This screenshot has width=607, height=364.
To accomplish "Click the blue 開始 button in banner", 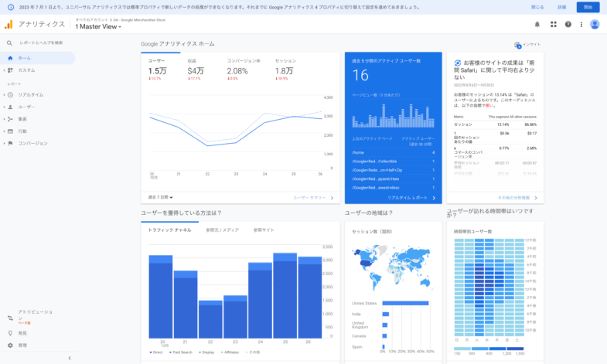I will [588, 7].
